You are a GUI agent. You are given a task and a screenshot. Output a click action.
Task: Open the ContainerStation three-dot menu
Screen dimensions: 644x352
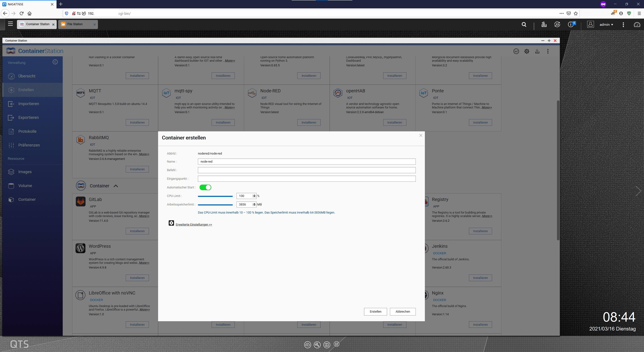(548, 51)
